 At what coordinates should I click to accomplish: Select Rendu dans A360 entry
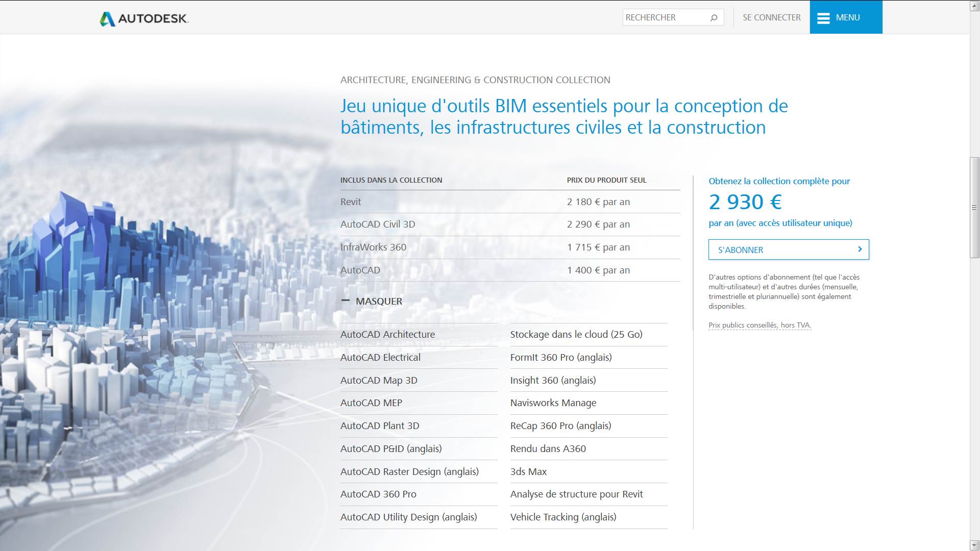click(x=548, y=448)
